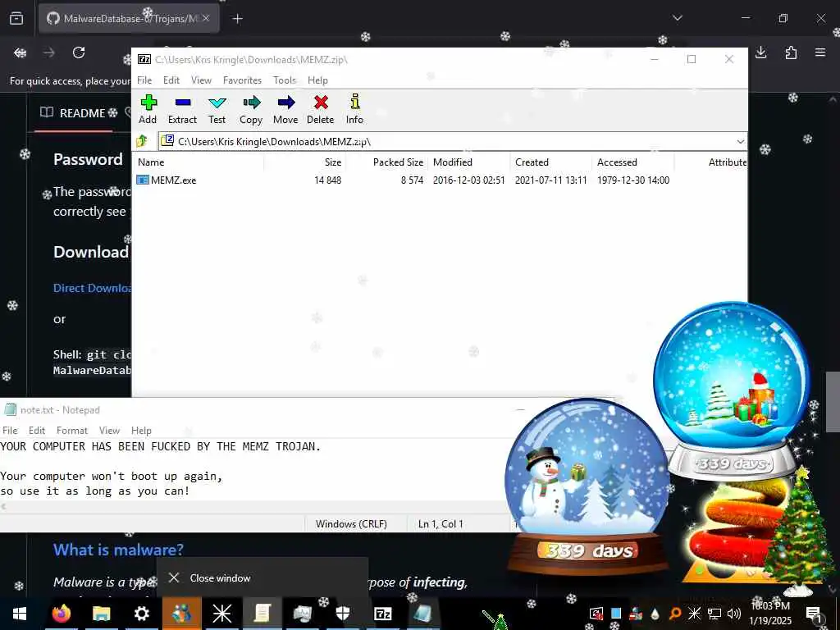Open Firefox from the taskbar
Screen dimensions: 840x630
point(61,614)
